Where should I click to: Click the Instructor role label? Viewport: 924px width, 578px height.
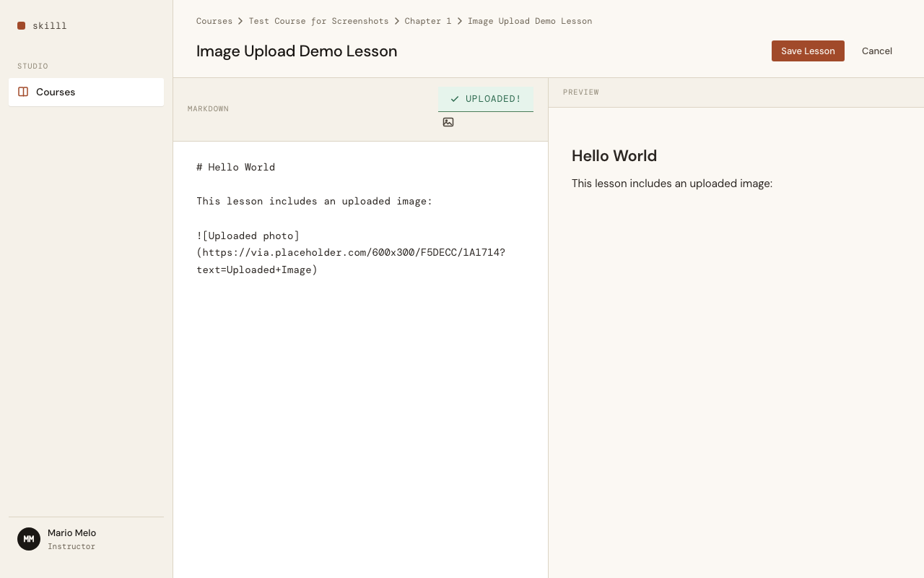(71, 547)
